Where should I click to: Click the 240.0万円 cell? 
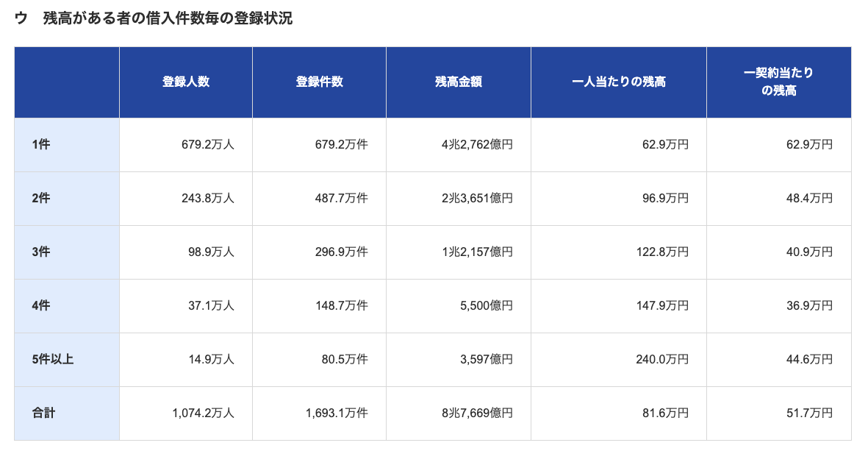619,360
